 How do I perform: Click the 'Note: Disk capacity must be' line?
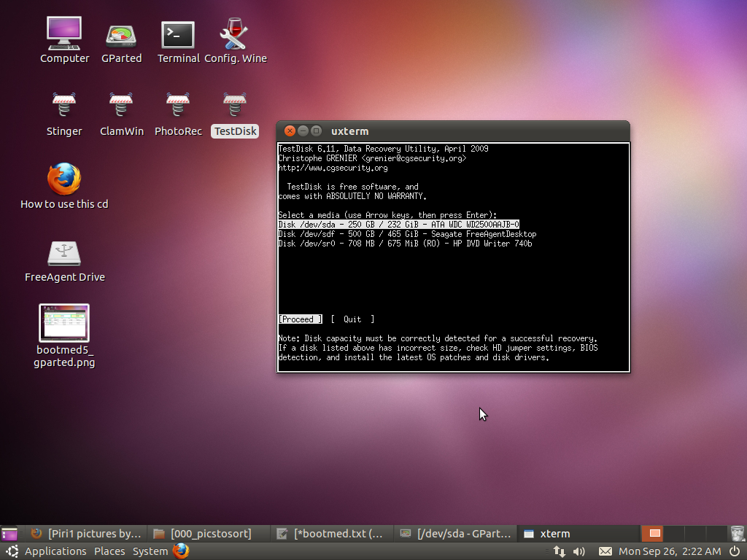[438, 338]
